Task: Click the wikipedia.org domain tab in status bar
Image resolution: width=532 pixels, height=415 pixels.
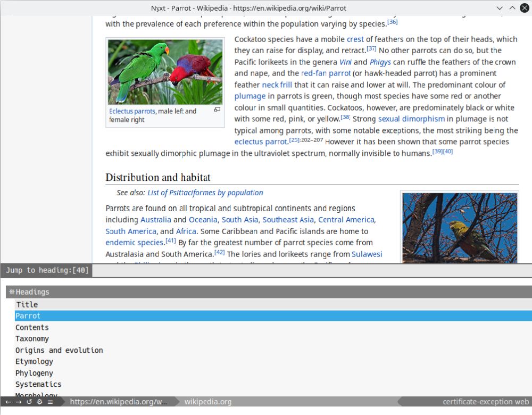Action: (x=208, y=402)
